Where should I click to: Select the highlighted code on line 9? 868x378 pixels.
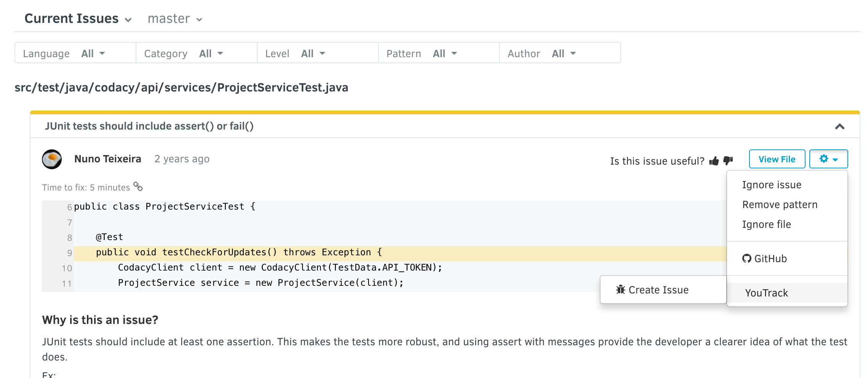(238, 252)
